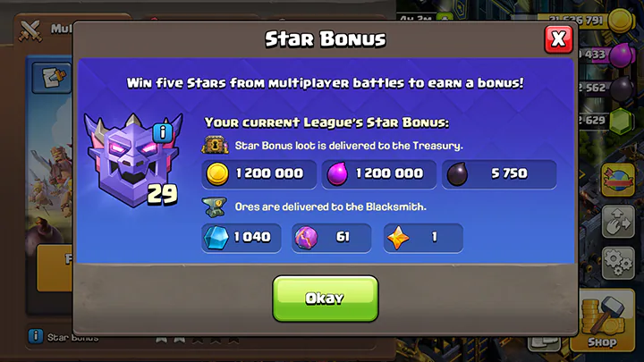Select the dark elixir reward 5 750

[x=499, y=174]
